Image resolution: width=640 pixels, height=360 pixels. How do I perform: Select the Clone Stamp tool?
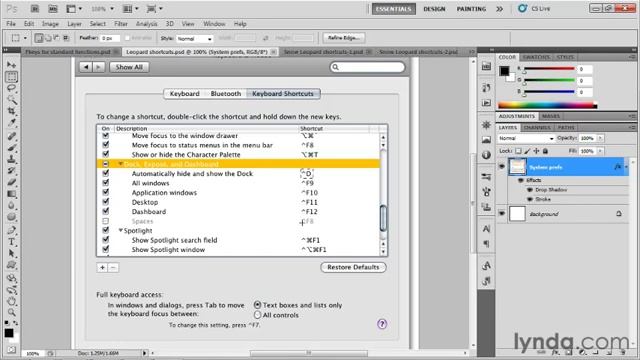click(x=11, y=159)
